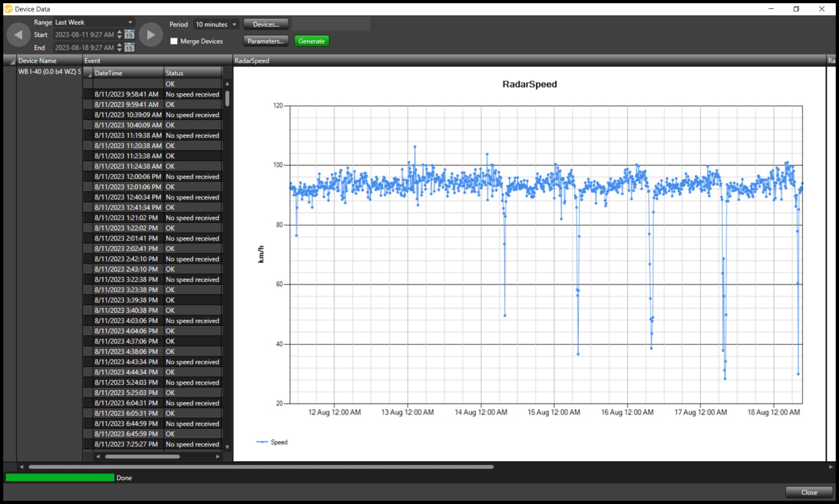
Task: Click the End date stepper arrows
Action: click(x=120, y=47)
